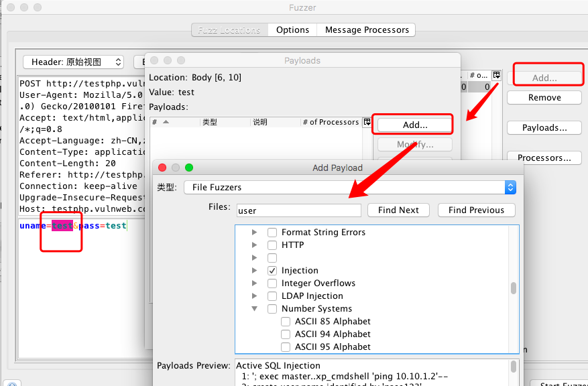The width and height of the screenshot is (588, 386).
Task: Collapse the Number Systems node
Action: tap(255, 309)
